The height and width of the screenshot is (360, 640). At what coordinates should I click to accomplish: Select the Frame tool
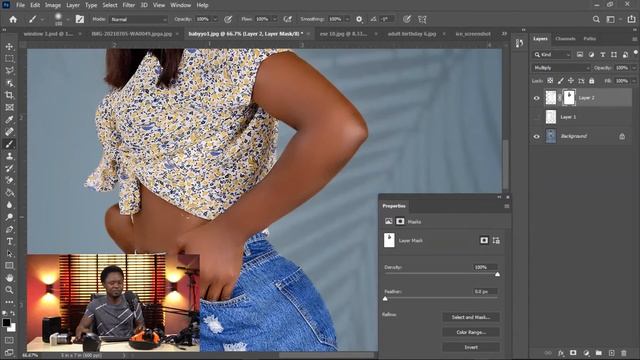tap(9, 107)
